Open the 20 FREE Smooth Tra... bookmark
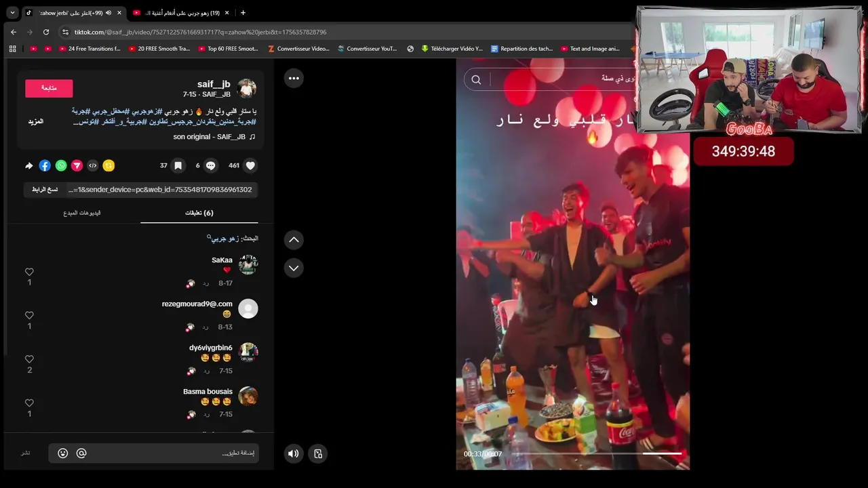Viewport: 868px width, 488px height. 159,49
